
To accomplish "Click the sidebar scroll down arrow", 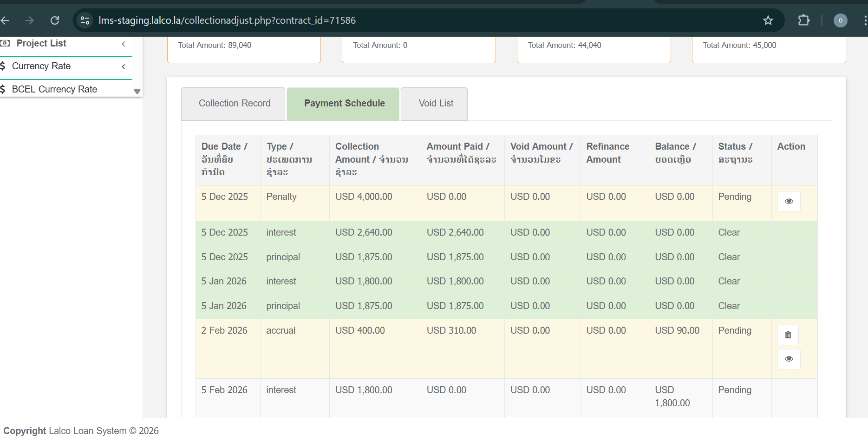I will [x=137, y=91].
